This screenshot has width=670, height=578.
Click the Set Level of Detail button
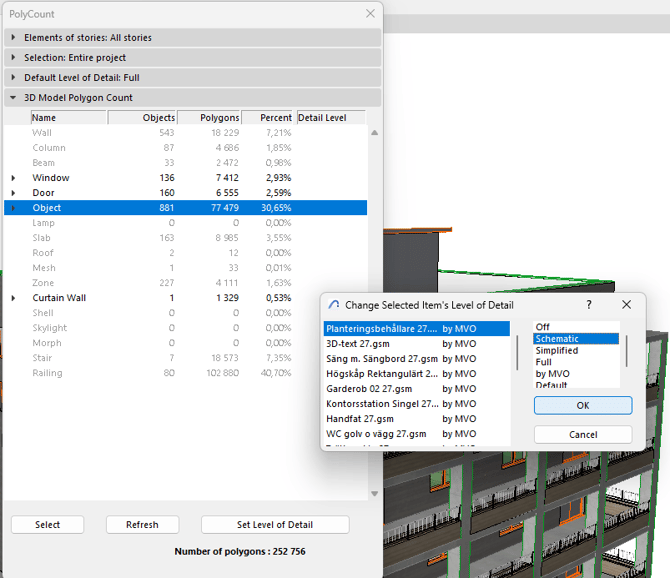coord(275,525)
